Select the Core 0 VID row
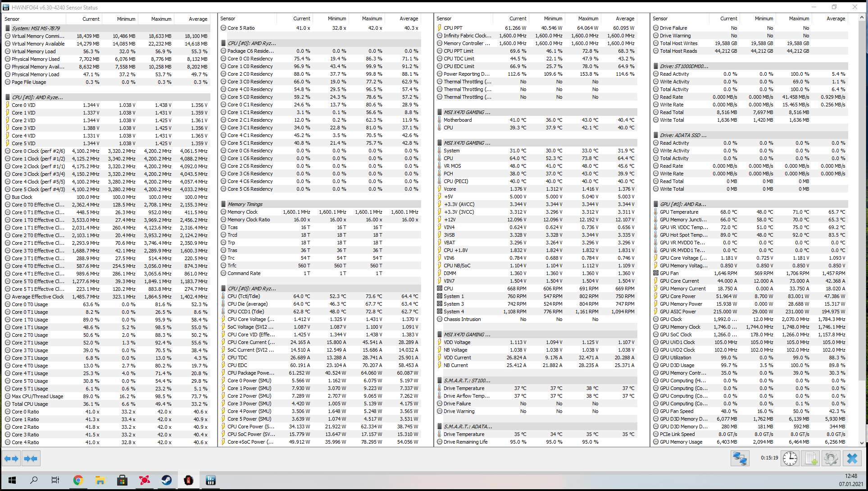Screen dimensions: 868x491 click(23, 105)
